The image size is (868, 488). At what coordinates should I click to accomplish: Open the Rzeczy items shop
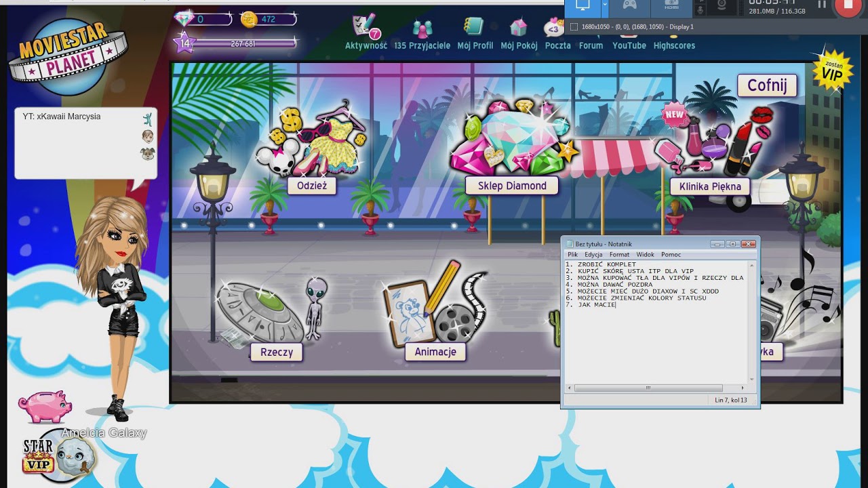click(277, 352)
